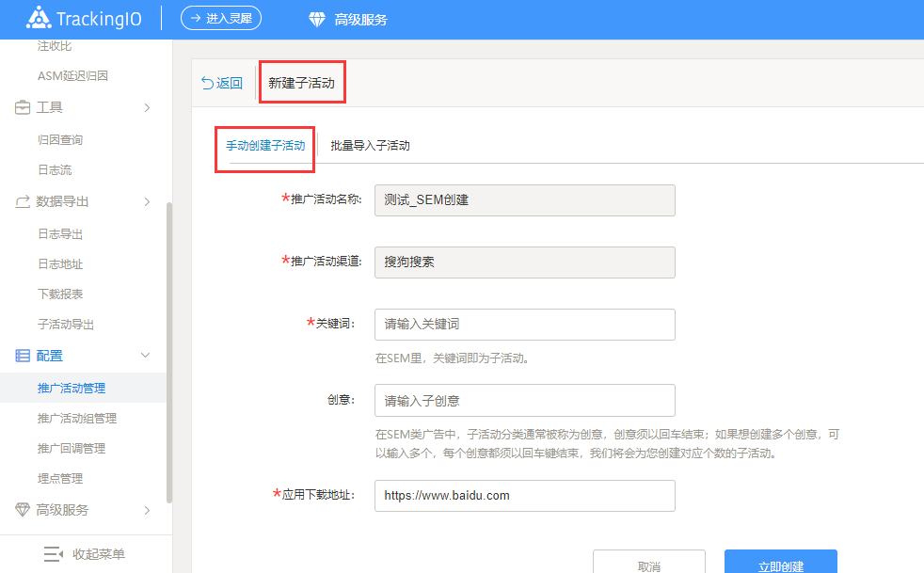
Task: Click the 工具 briefcase icon in sidebar
Action: (x=23, y=107)
